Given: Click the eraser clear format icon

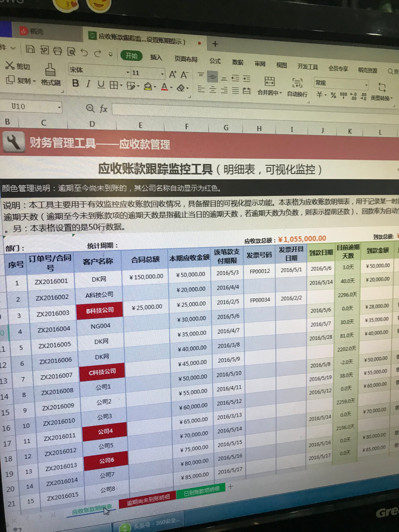Looking at the screenshot, I should [x=181, y=88].
